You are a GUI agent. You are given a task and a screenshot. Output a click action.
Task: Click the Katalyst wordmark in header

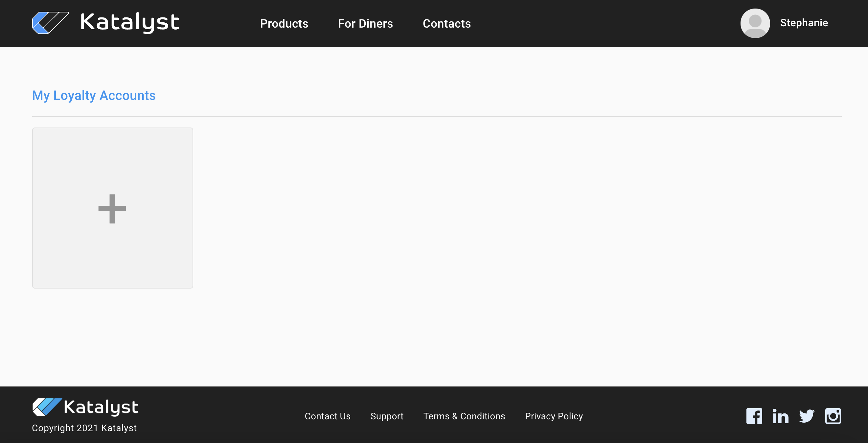click(130, 23)
